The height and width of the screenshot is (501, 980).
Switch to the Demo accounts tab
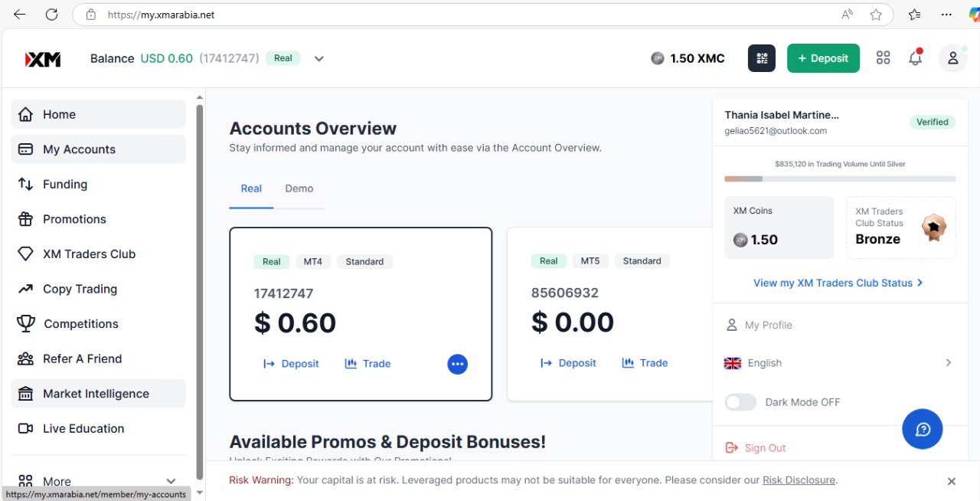click(299, 188)
